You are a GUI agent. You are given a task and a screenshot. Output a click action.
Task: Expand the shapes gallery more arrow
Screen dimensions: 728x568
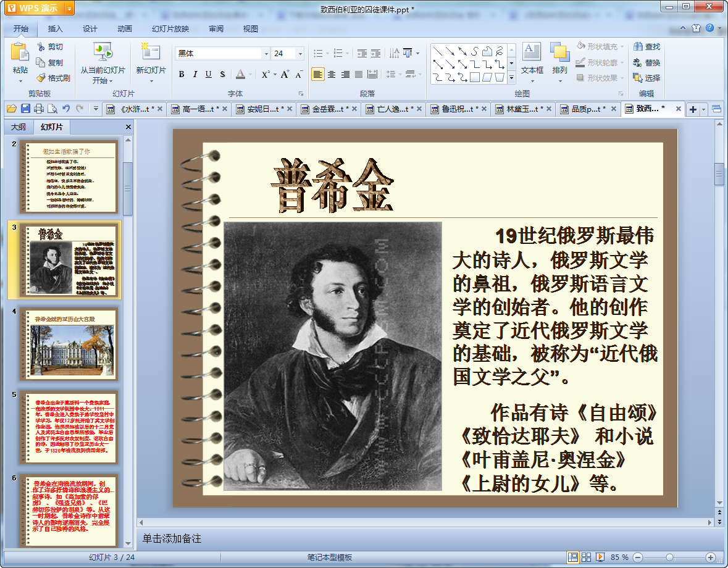click(x=511, y=78)
